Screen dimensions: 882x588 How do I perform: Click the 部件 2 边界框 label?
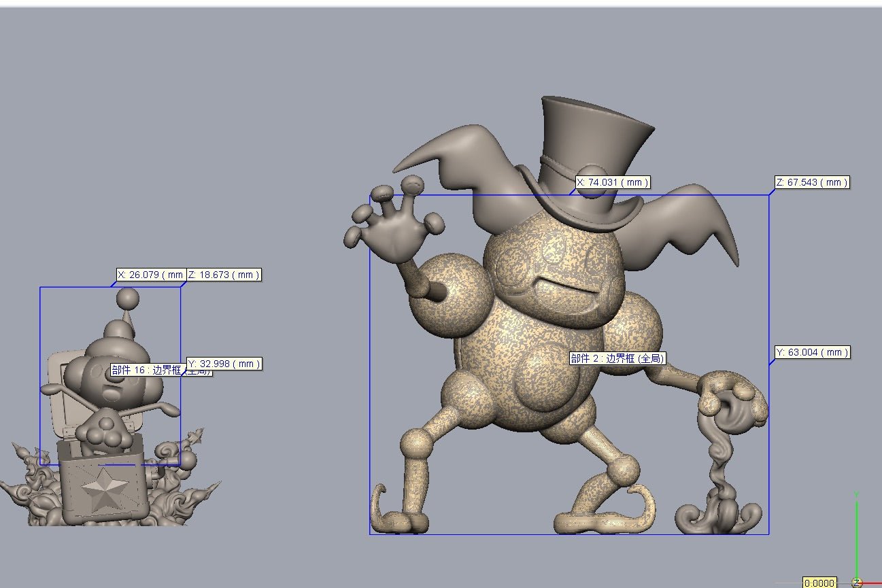617,358
